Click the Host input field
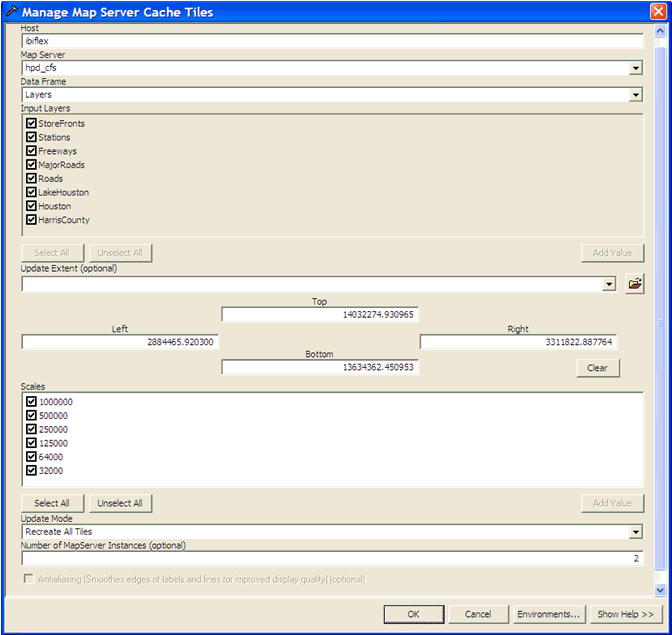This screenshot has width=672, height=635. pyautogui.click(x=330, y=41)
